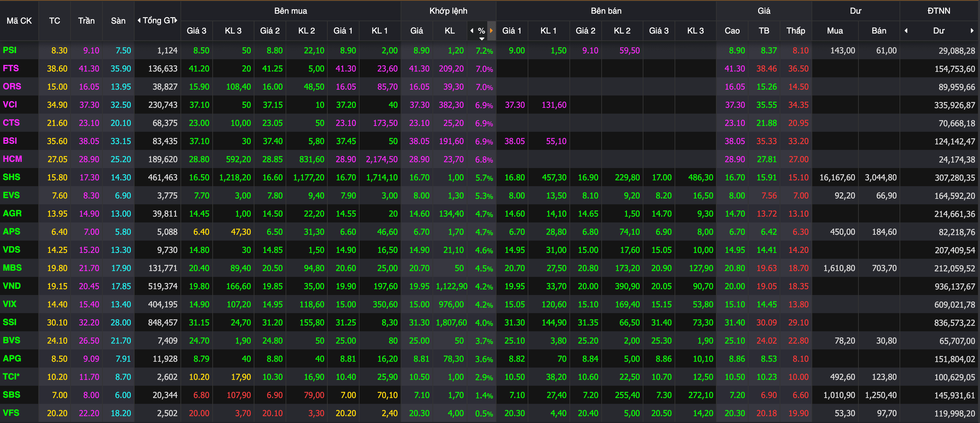Click the Bán header under Dư
This screenshot has width=980, height=423.
879,30
